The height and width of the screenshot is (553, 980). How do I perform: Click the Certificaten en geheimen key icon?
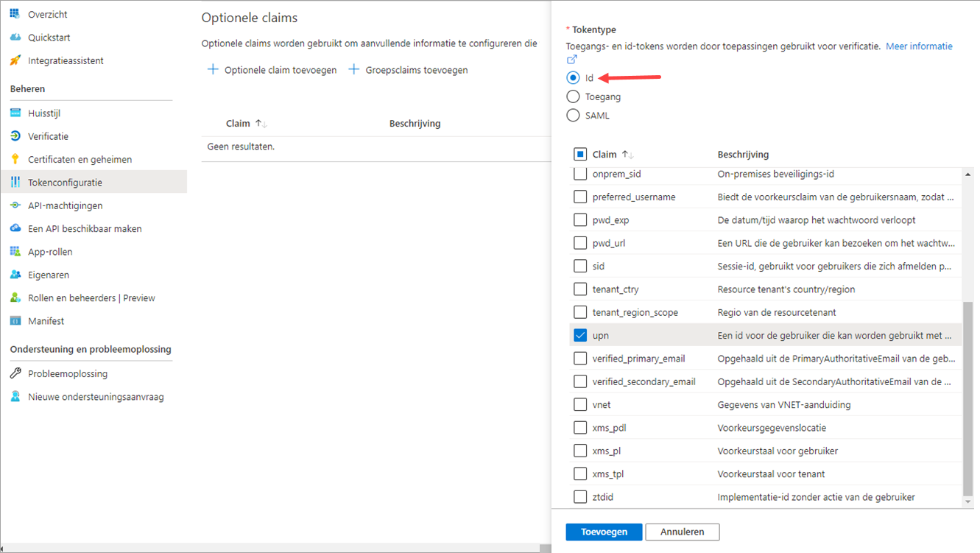[x=15, y=159]
